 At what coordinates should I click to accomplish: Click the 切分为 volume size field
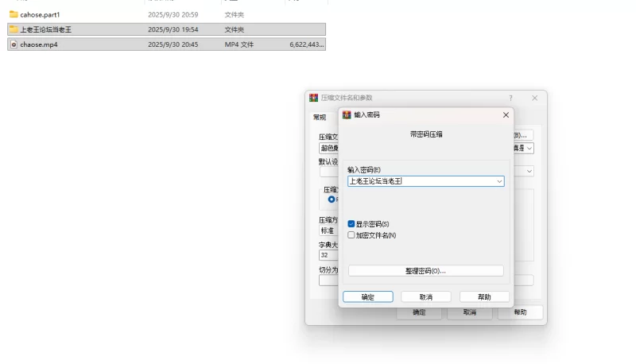pos(329,281)
